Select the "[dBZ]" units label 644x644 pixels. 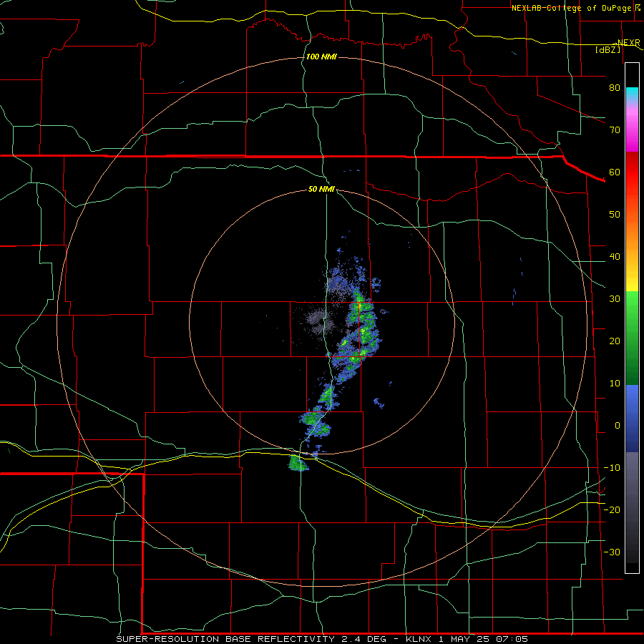(x=608, y=49)
